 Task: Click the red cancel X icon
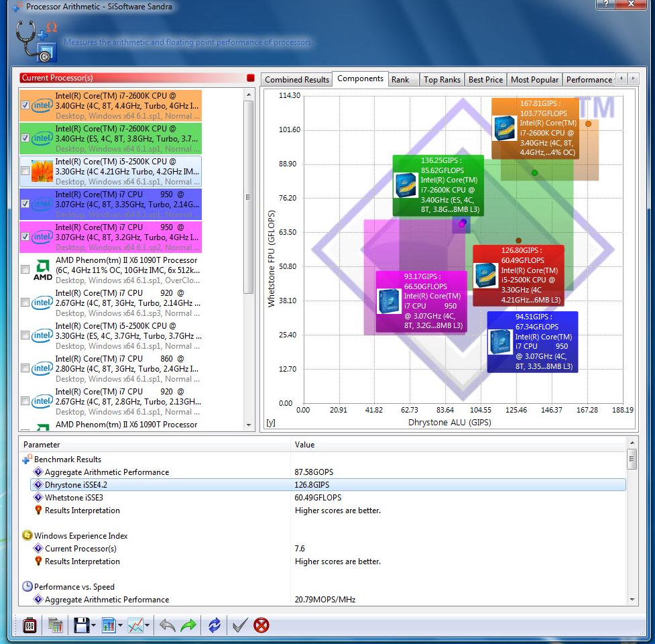click(261, 625)
